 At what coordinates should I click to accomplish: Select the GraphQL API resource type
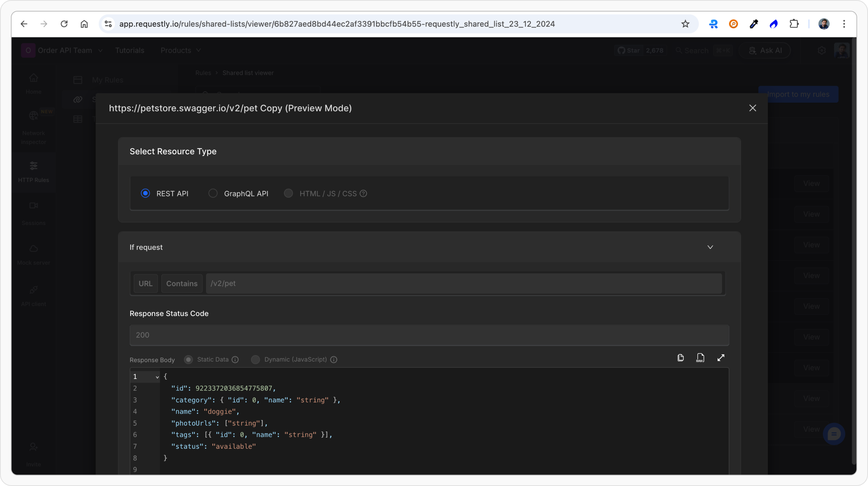click(213, 193)
